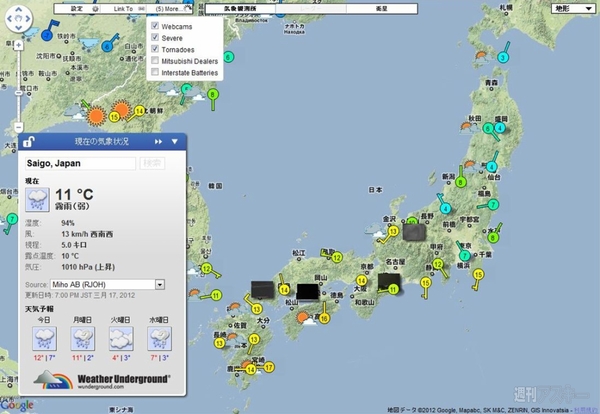600x414 pixels.
Task: Switch to the レーダー tab
Action: pyautogui.click(x=311, y=8)
